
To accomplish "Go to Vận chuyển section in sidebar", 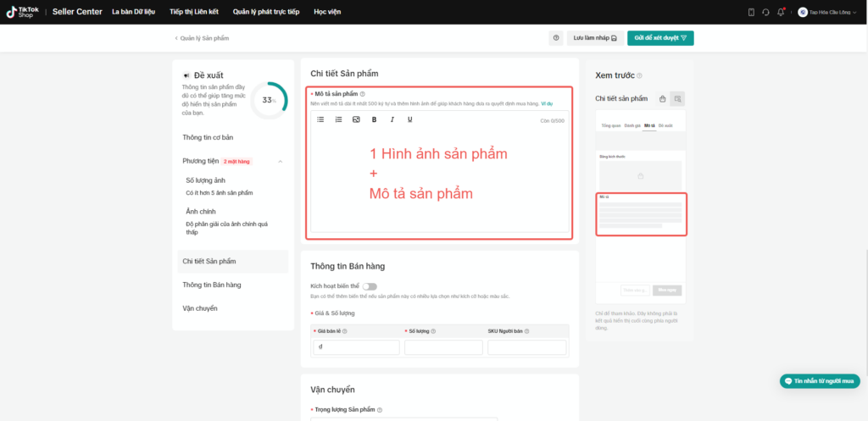I will coord(200,308).
